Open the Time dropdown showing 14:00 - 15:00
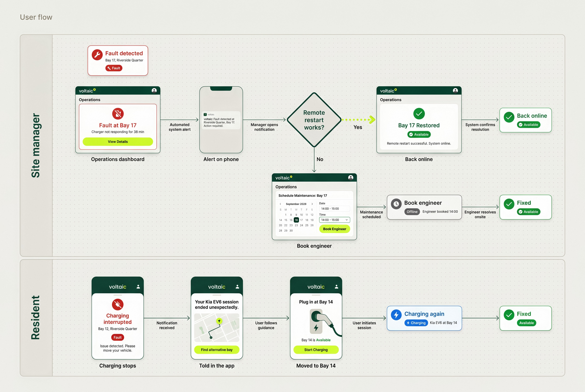Screen dimensions: 585x392 [x=334, y=220]
